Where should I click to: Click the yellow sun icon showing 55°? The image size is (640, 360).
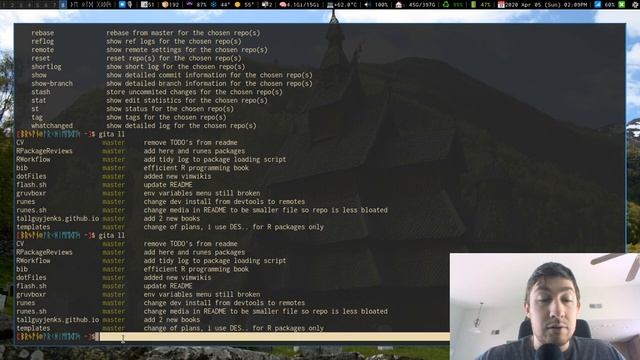(x=237, y=4)
